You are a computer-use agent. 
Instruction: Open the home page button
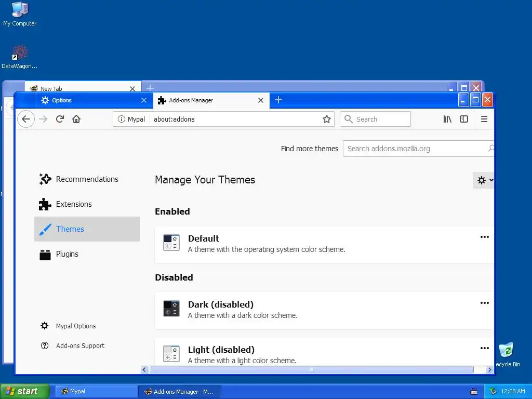tap(76, 119)
